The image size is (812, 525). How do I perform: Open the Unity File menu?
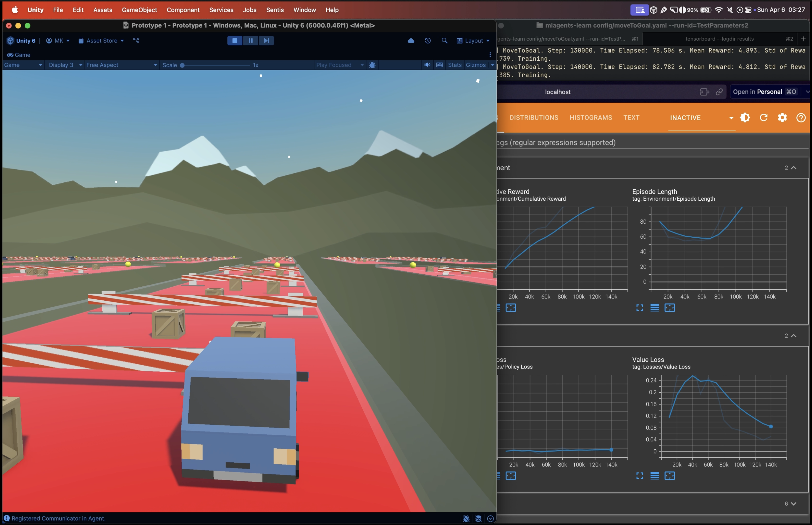(x=58, y=10)
